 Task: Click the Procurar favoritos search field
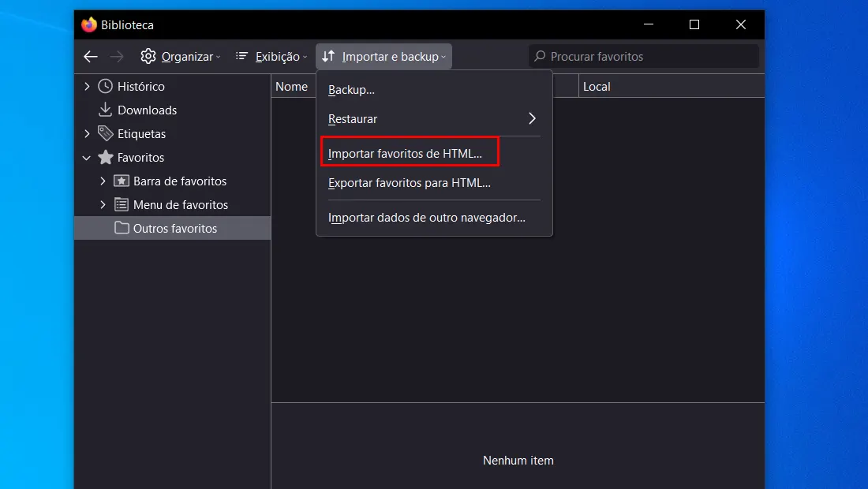pos(644,57)
